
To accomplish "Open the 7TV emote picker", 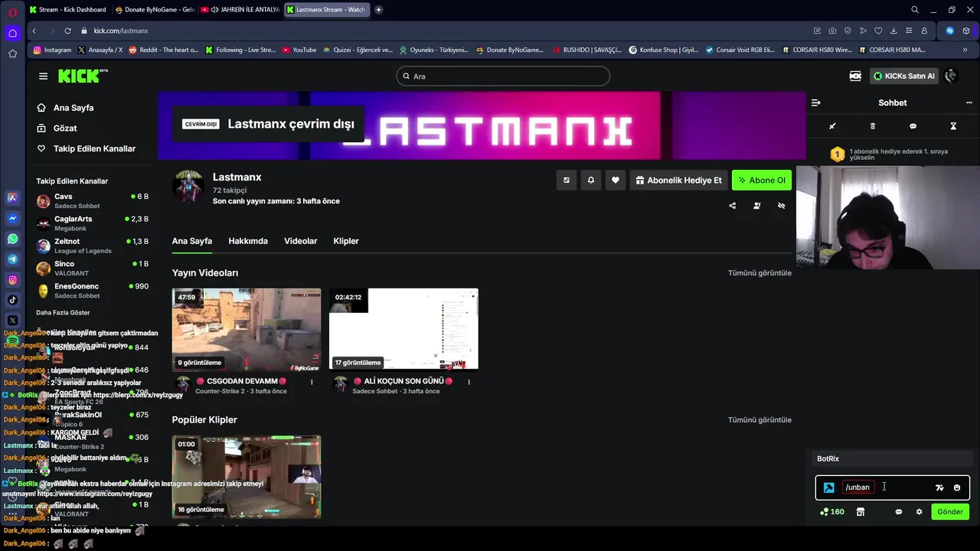I will 939,487.
